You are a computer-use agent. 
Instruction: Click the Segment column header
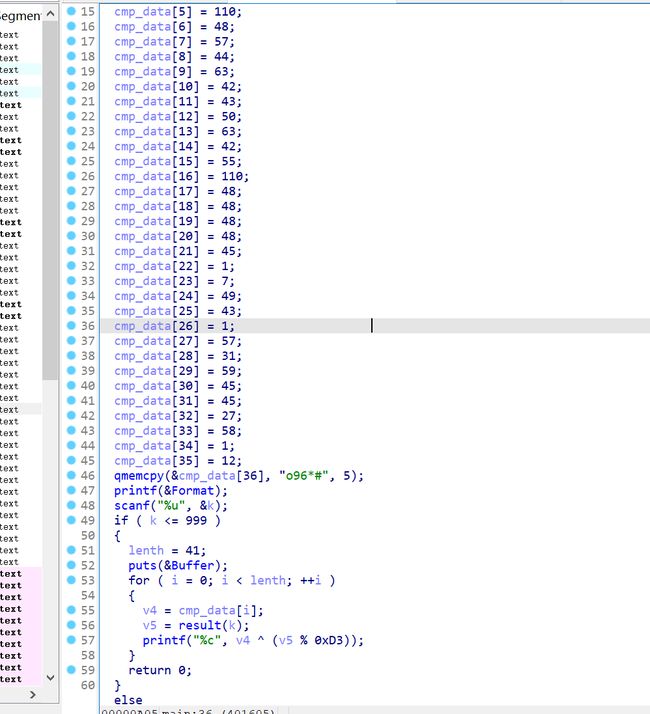click(20, 16)
